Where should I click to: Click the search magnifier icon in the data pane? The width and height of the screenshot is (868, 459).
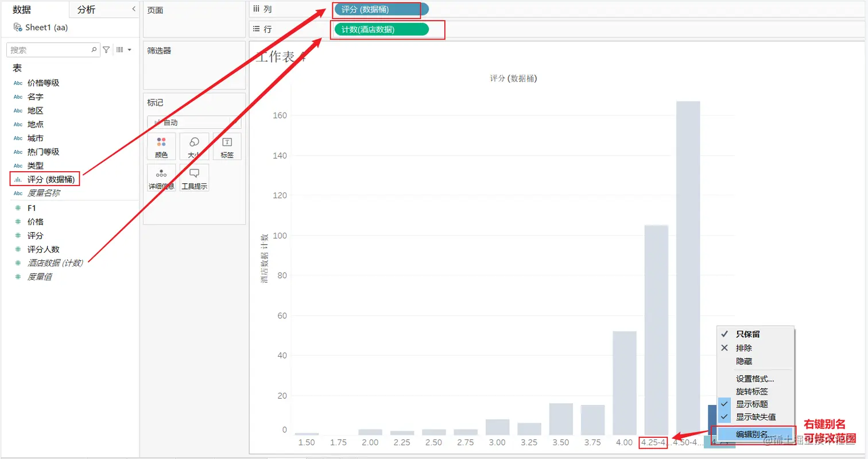(x=94, y=50)
